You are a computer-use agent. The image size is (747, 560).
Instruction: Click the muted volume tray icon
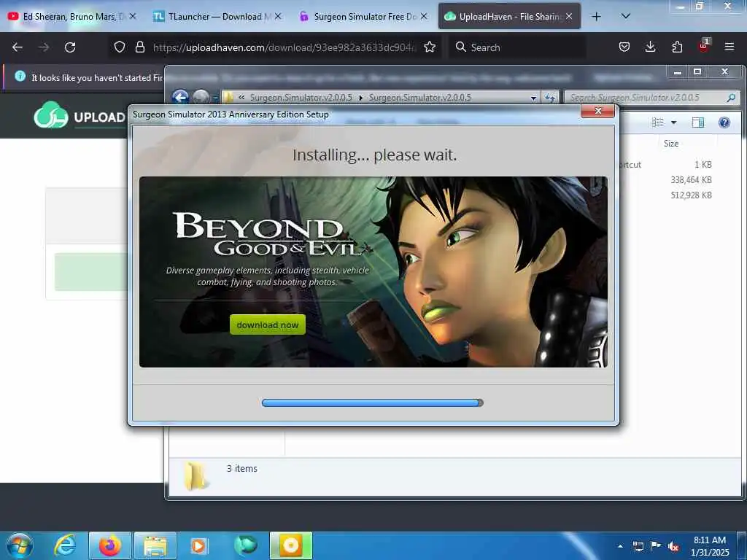pos(673,546)
